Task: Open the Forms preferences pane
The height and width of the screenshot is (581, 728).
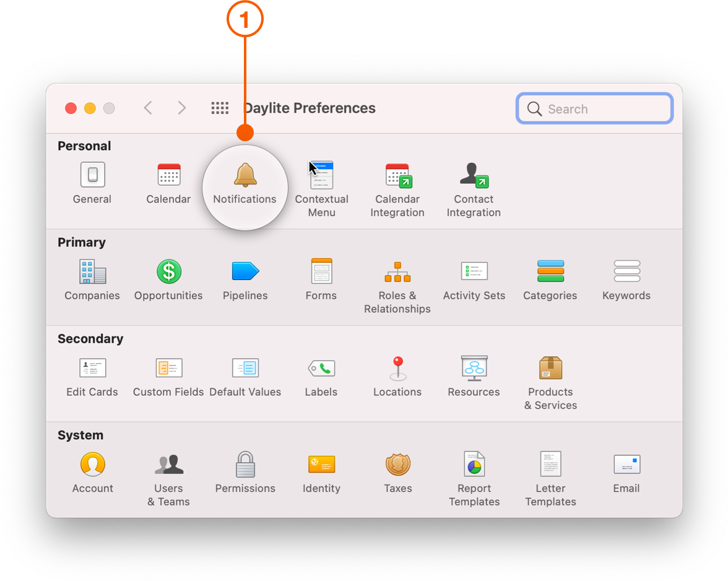Action: point(321,279)
